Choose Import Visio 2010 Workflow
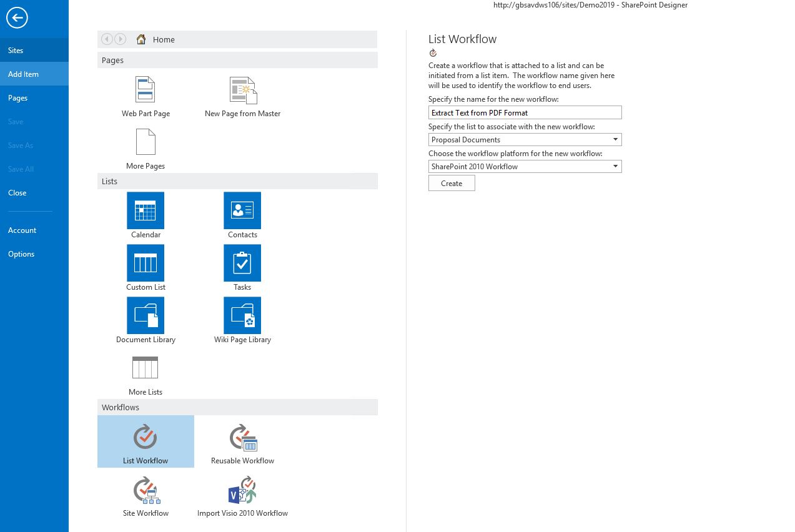 [x=243, y=490]
